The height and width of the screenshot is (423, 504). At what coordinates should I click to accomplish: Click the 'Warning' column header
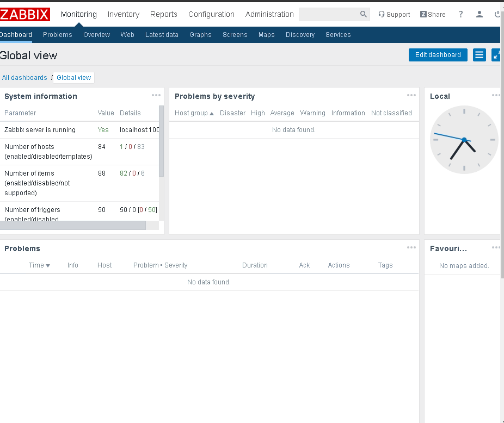pos(312,113)
